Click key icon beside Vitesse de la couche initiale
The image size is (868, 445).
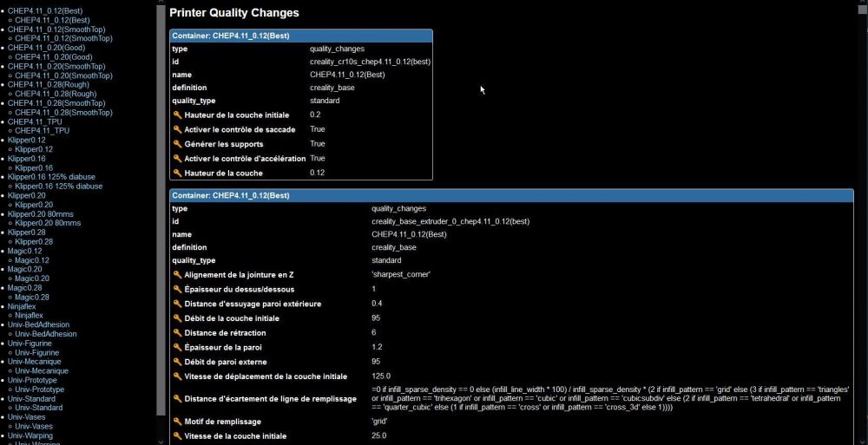click(177, 436)
